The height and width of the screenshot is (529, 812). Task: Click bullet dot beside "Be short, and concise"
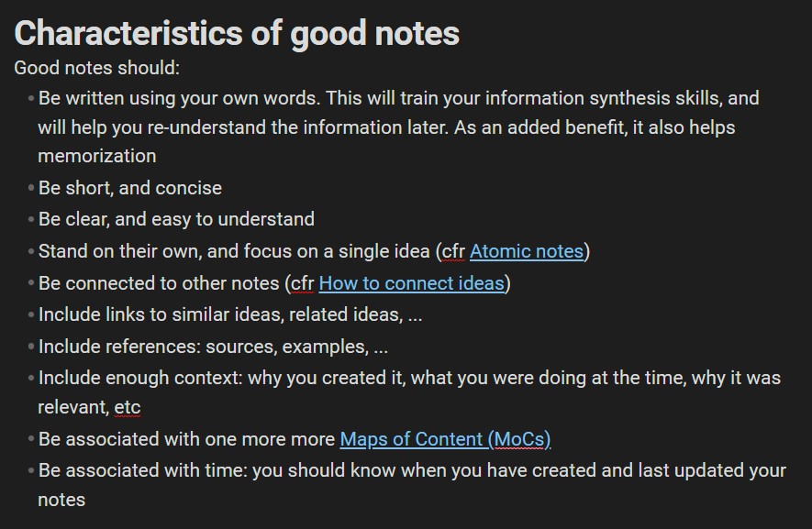point(31,189)
